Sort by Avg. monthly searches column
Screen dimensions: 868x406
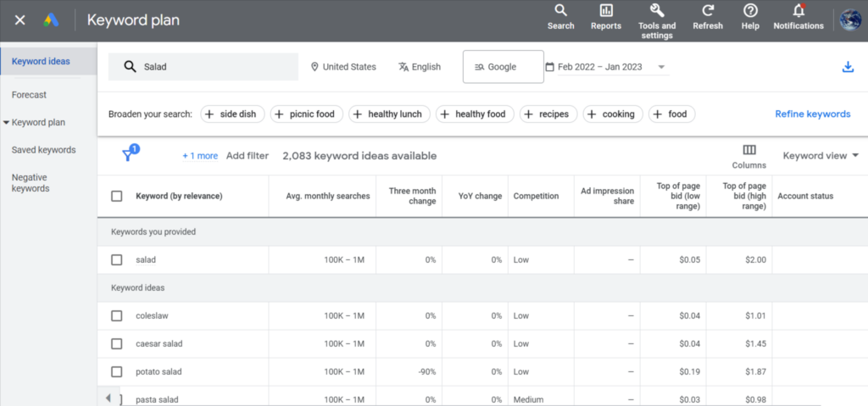click(328, 196)
